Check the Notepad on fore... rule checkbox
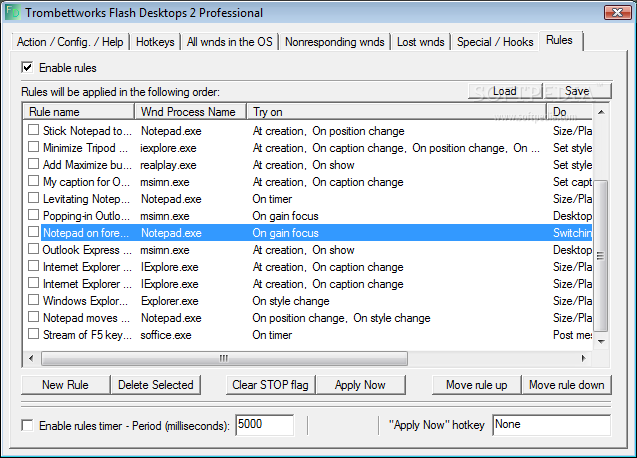The height and width of the screenshot is (458, 637). [33, 232]
